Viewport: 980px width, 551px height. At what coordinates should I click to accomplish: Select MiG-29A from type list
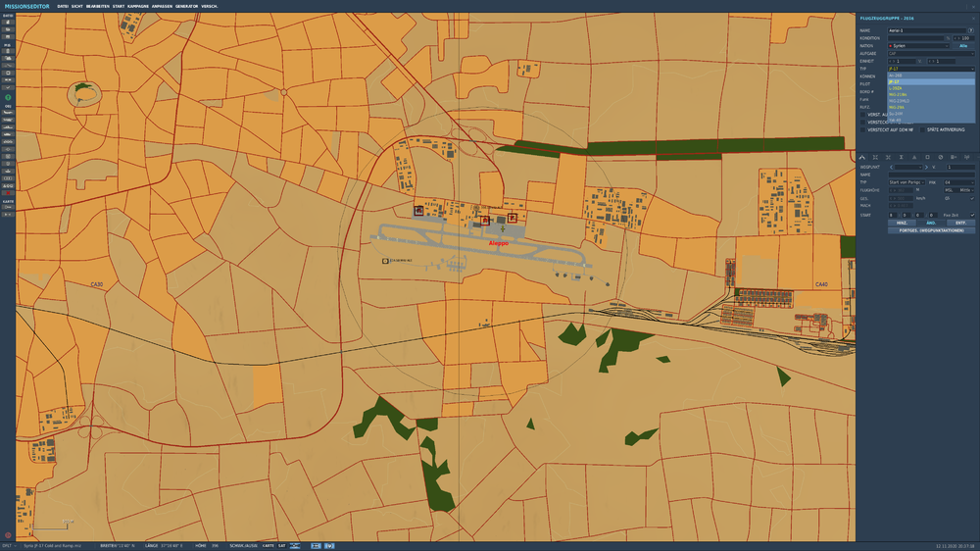click(931, 107)
